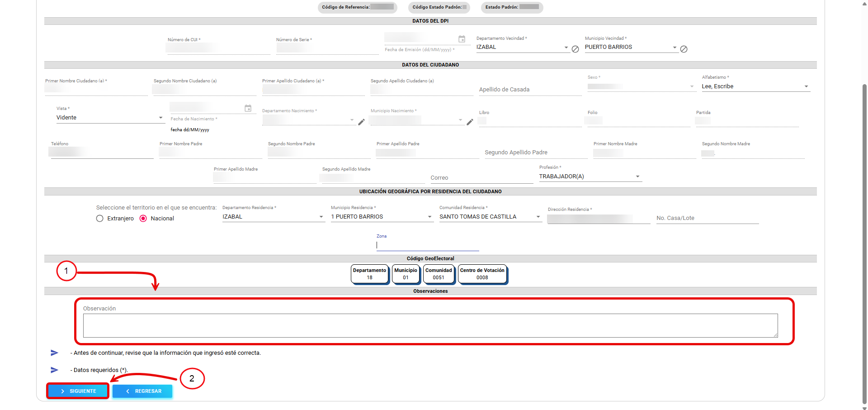868x410 pixels.
Task: Click the SIGUIENTE button
Action: click(x=78, y=391)
